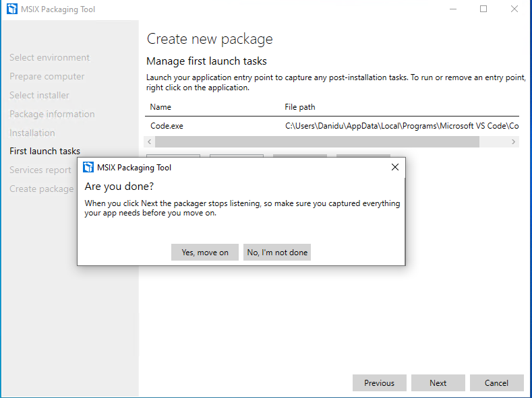Confirm with Yes, move on
Viewport: 532px width, 398px height.
click(205, 253)
